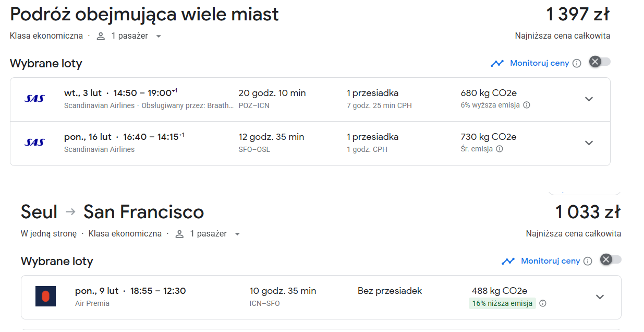Click info icon beside Monitoruj ceny for Seul trip
Viewport: 644px width, 332px height.
tap(588, 261)
